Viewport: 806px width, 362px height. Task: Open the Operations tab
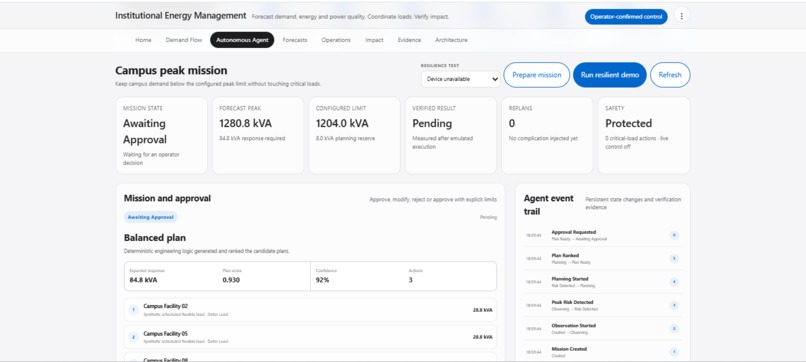[x=336, y=40]
